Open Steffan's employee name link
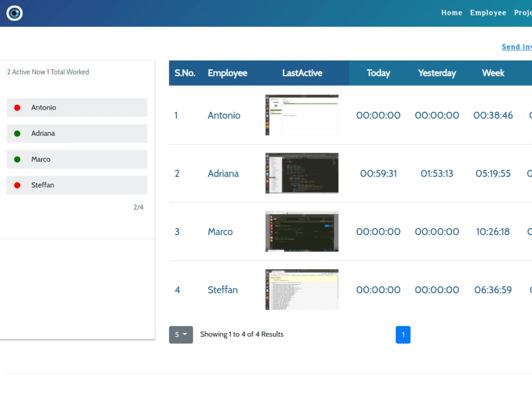 pyautogui.click(x=222, y=290)
